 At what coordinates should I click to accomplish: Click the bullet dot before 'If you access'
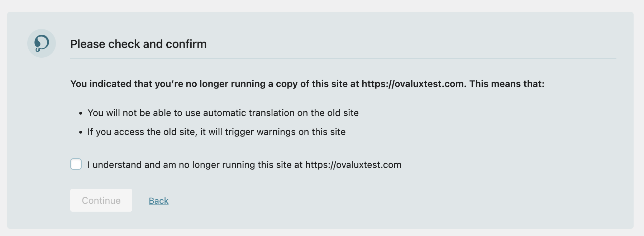(x=81, y=132)
